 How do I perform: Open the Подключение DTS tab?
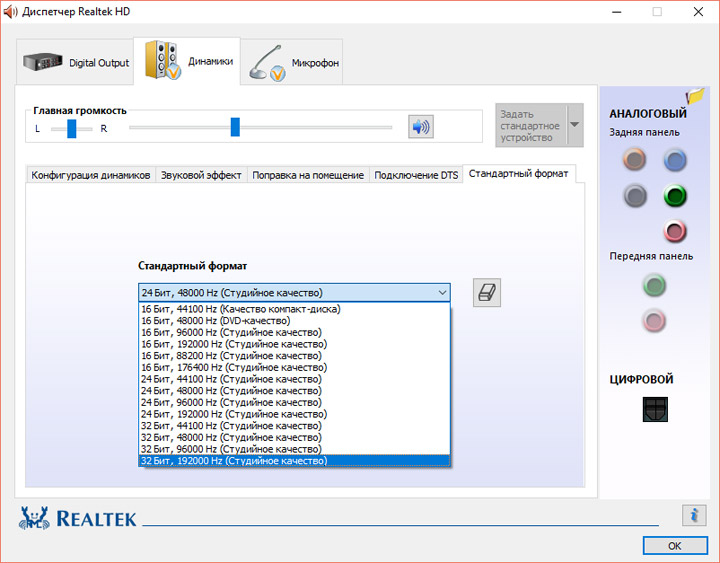[416, 175]
